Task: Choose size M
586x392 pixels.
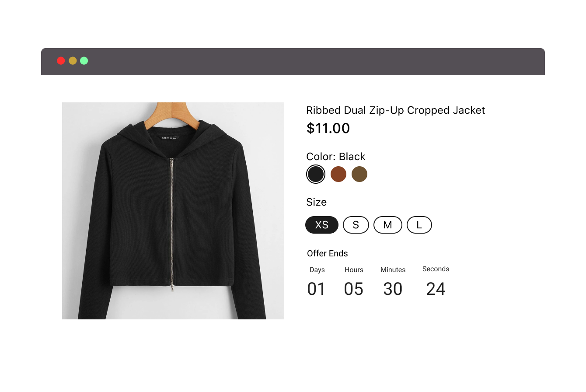Action: pyautogui.click(x=388, y=225)
